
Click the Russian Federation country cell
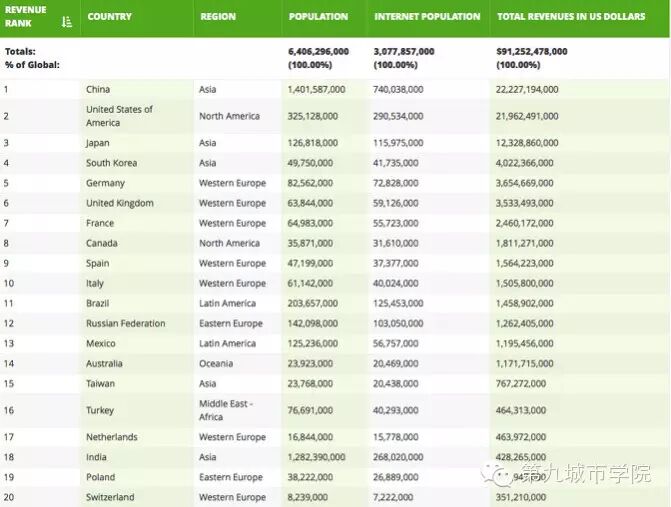(x=125, y=323)
